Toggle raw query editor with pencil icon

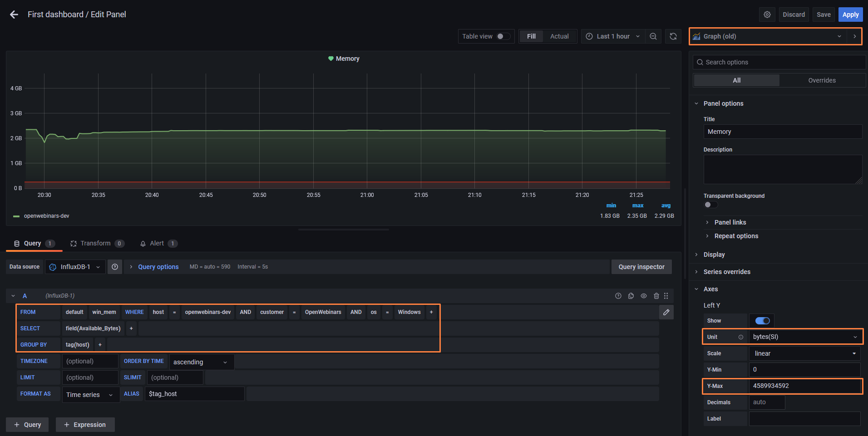point(666,312)
